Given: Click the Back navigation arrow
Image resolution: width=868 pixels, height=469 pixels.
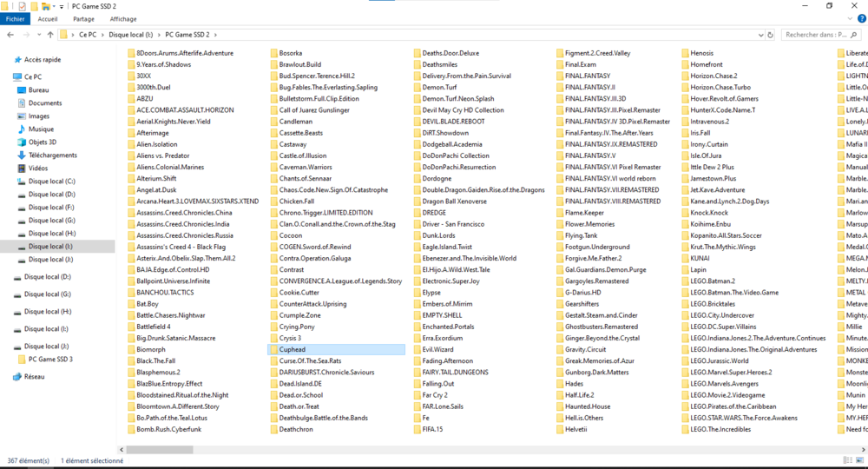Looking at the screenshot, I should tap(10, 35).
